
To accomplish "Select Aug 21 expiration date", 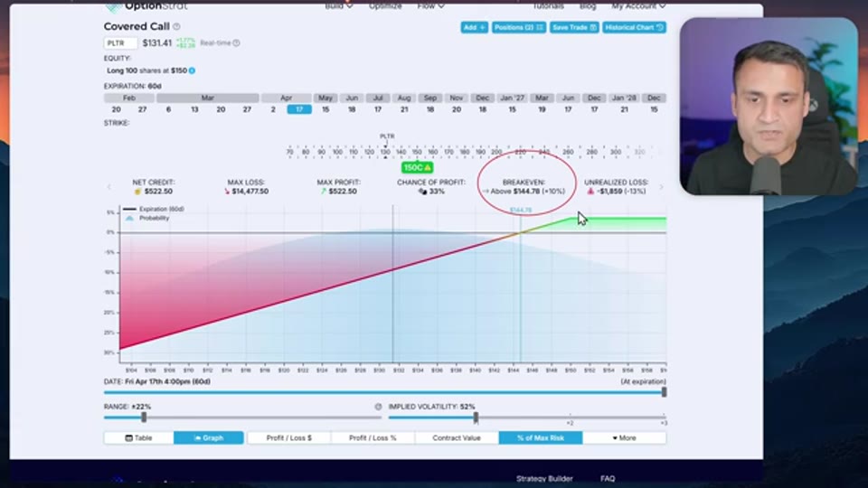I will (404, 109).
